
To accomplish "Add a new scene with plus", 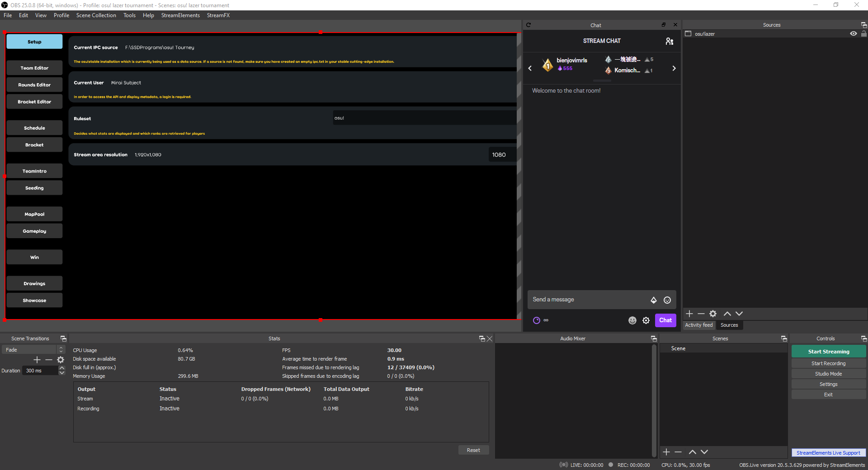I will point(666,452).
